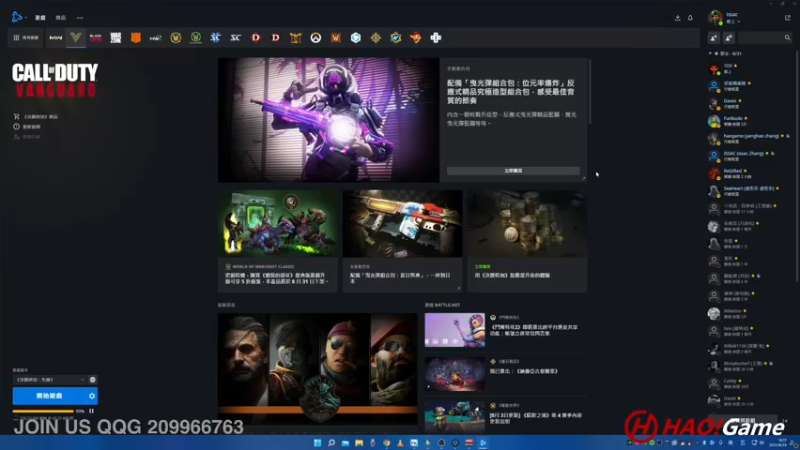The height and width of the screenshot is (450, 800).
Task: Open the Overwatch cross-platform news item
Action: [x=506, y=330]
